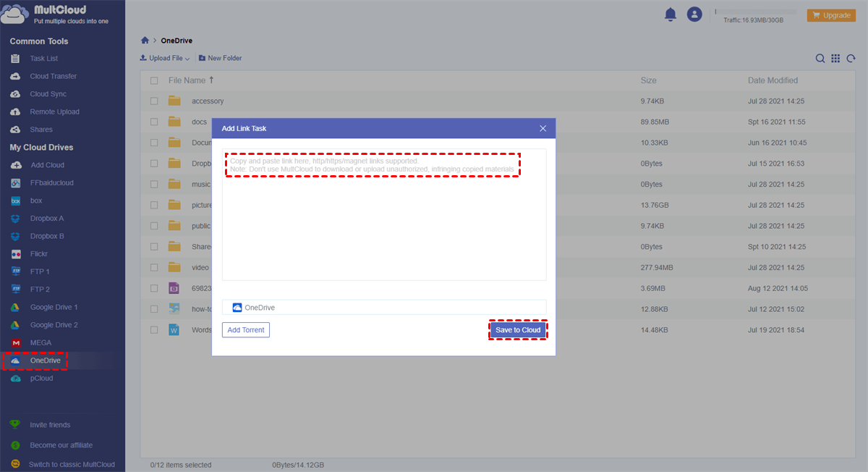Image resolution: width=868 pixels, height=472 pixels.
Task: Click the pCloud cloud icon
Action: (15, 379)
